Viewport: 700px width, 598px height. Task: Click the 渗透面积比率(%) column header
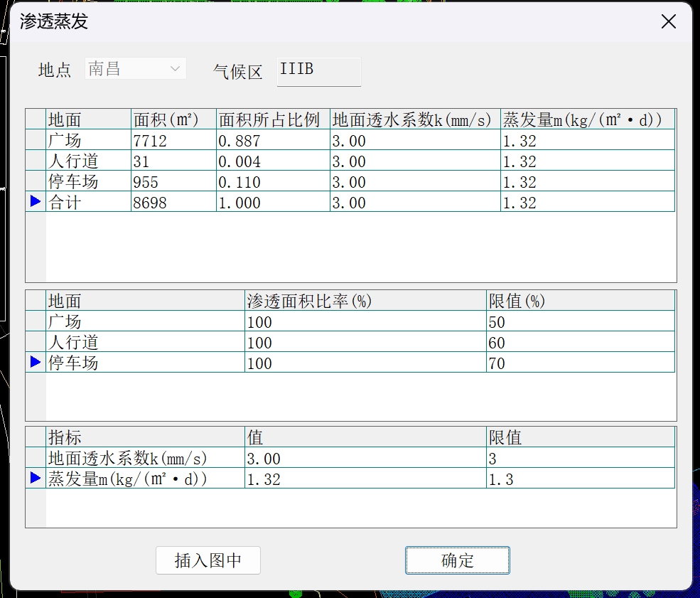(x=365, y=301)
